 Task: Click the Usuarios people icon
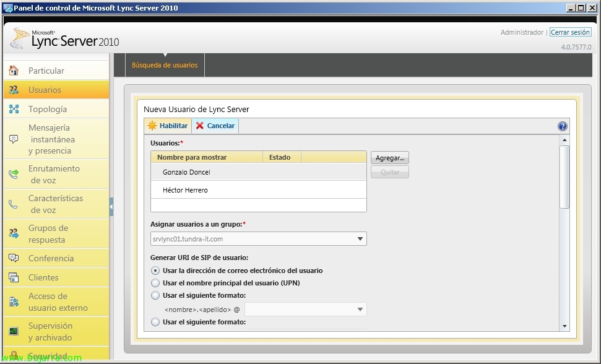(x=14, y=90)
